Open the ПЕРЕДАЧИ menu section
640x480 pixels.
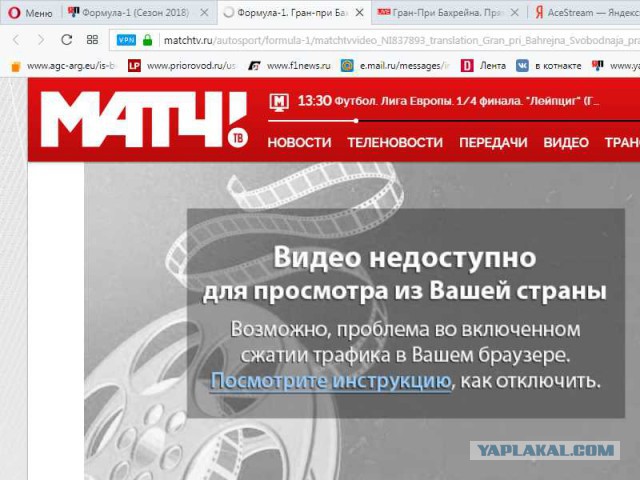(493, 142)
